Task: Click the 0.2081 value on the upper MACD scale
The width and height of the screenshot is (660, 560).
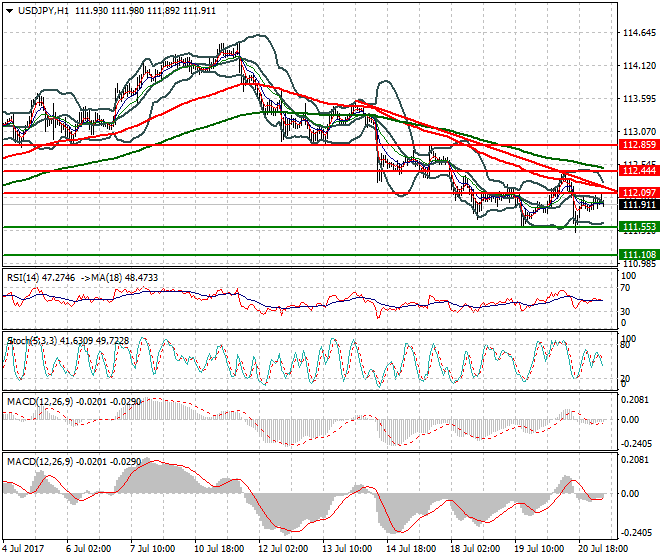Action: click(x=635, y=400)
